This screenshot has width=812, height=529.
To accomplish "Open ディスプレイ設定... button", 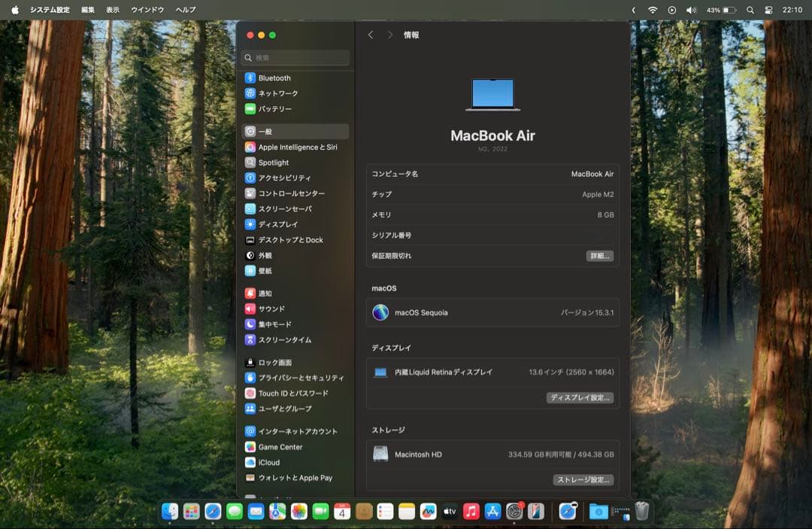I will coord(580,397).
